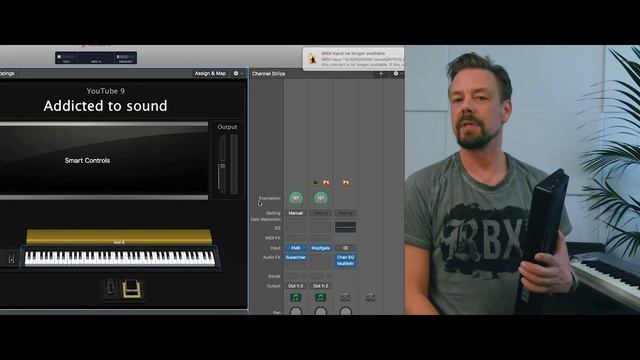Click the third strip's gray waveform icon
Viewport: 640px width, 360px height.
345,298
